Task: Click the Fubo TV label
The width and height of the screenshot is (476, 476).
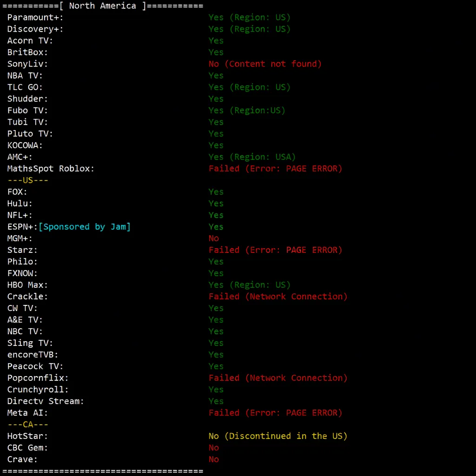Action: pyautogui.click(x=27, y=110)
